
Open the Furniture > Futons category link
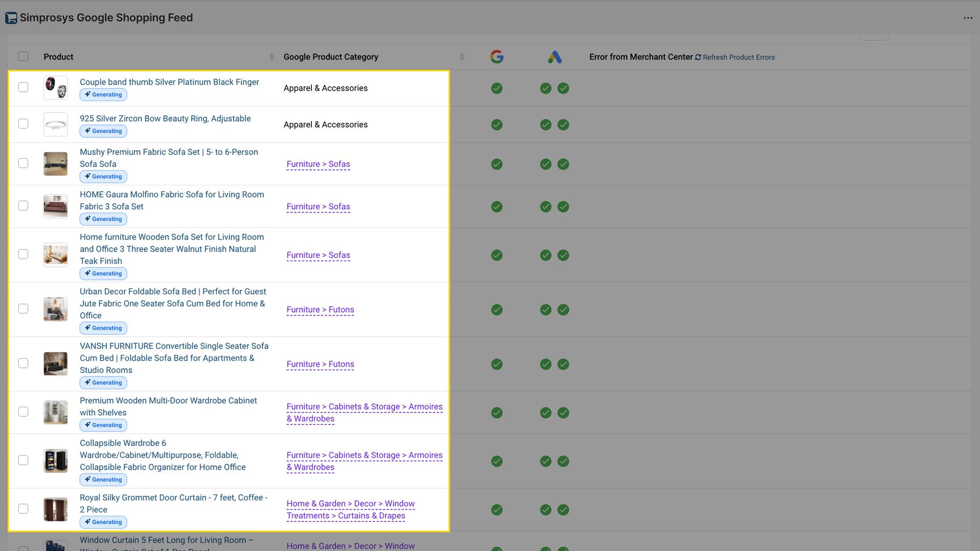pyautogui.click(x=320, y=310)
